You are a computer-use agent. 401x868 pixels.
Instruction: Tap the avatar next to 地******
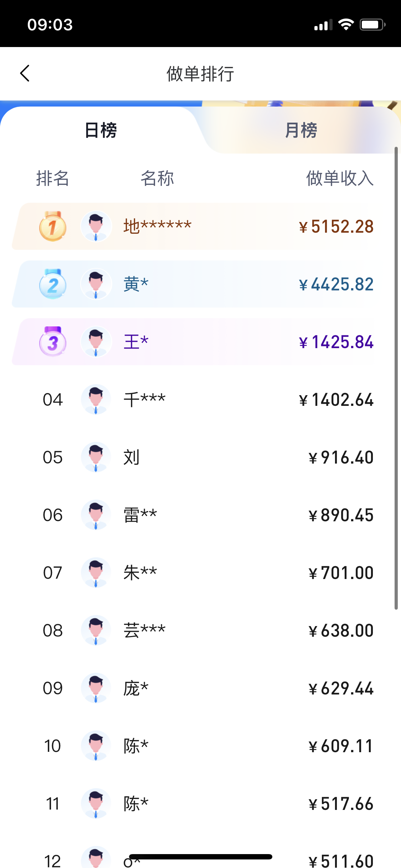coord(96,226)
